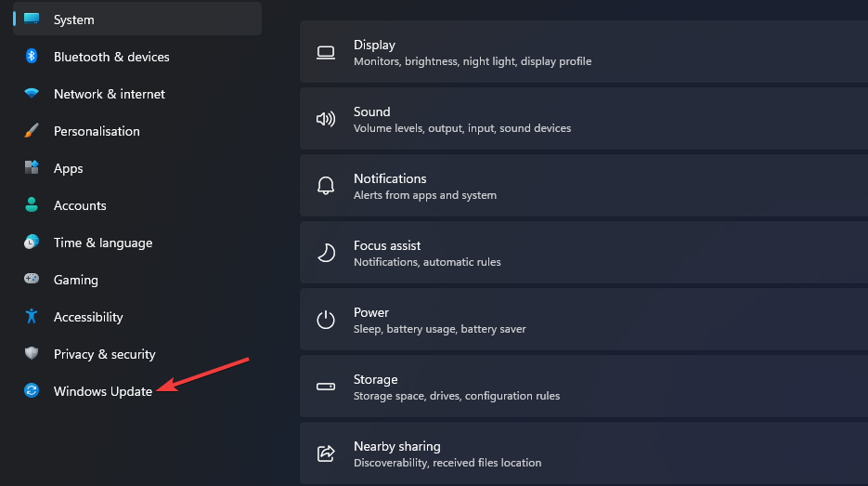Open Windows Update in sidebar
Screen dimensions: 868x486
(102, 391)
